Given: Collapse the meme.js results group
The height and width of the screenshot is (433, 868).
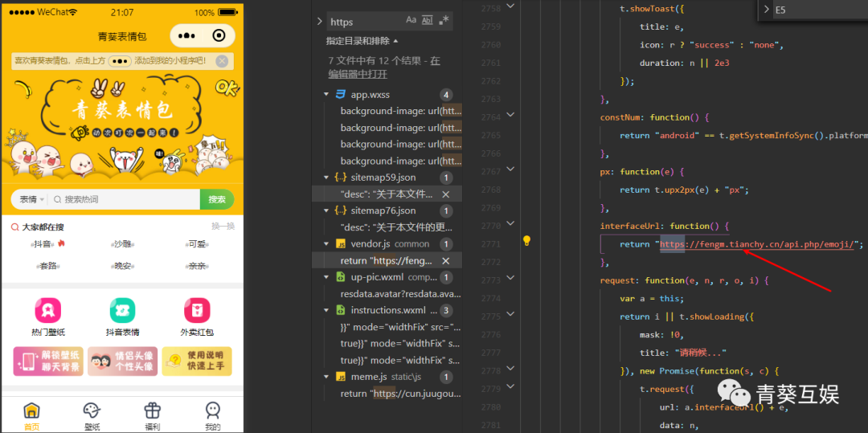Looking at the screenshot, I should [326, 377].
